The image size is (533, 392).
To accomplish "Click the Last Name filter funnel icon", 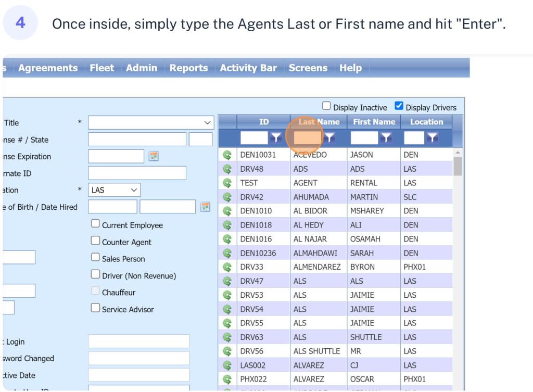I will (329, 138).
